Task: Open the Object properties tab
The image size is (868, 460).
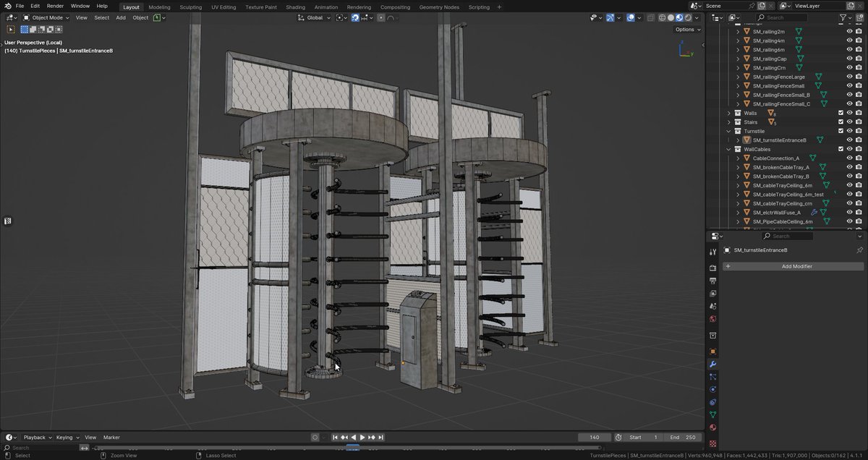Action: pyautogui.click(x=712, y=351)
